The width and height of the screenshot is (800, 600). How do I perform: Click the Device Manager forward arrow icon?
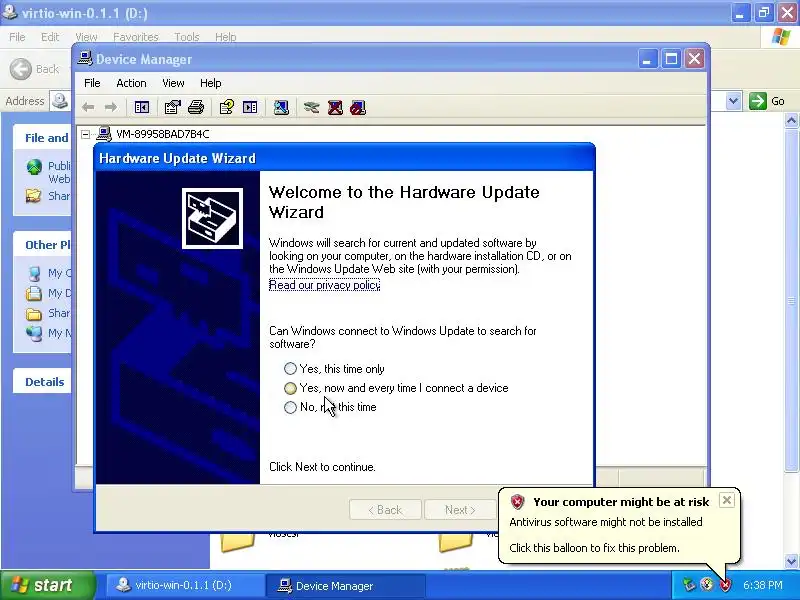coord(111,107)
